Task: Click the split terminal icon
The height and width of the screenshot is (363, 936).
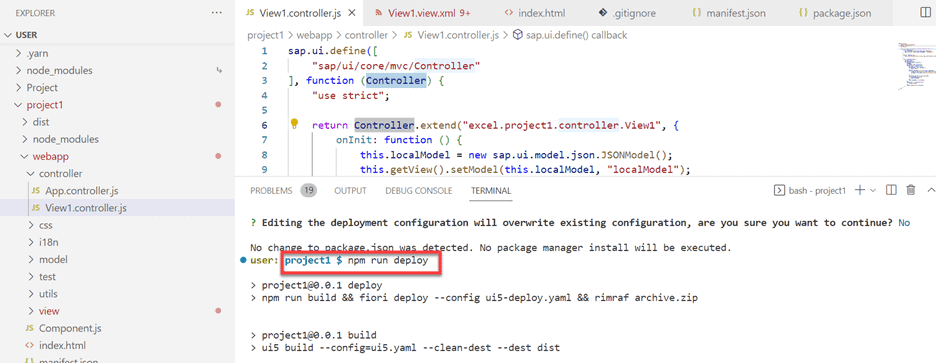Action: (891, 190)
